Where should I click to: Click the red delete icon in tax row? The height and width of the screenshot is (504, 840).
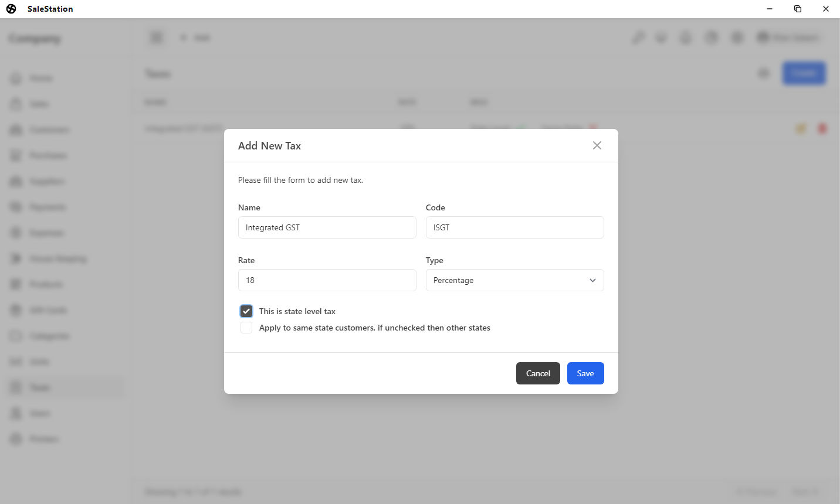822,128
